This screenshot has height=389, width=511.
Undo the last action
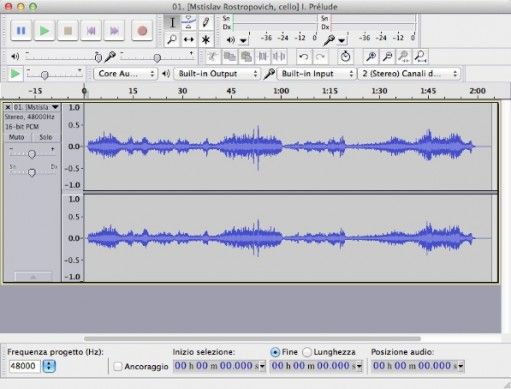304,56
